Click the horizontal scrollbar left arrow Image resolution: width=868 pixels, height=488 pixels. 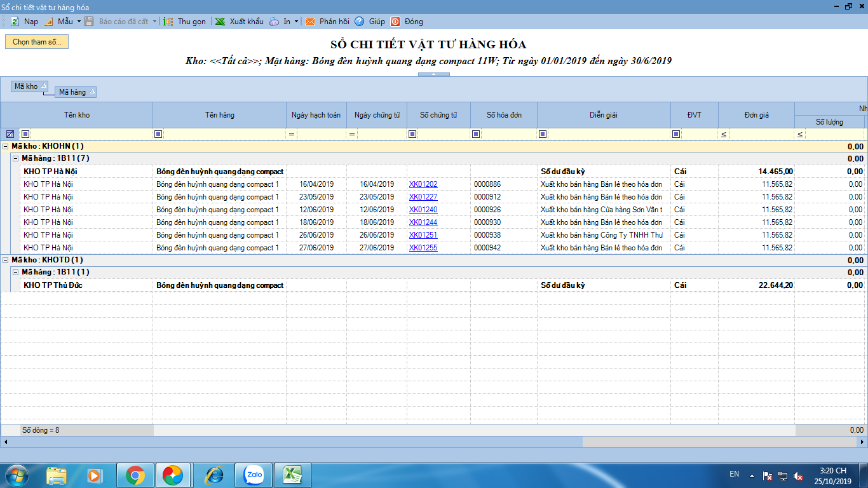5,442
